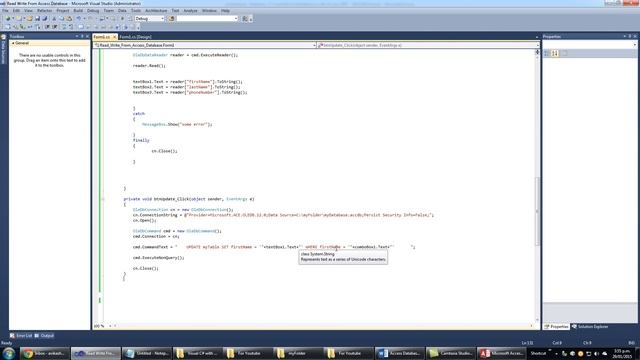Click the Categorized view icon in Properties
This screenshot has width=640, height=360.
[547, 53]
